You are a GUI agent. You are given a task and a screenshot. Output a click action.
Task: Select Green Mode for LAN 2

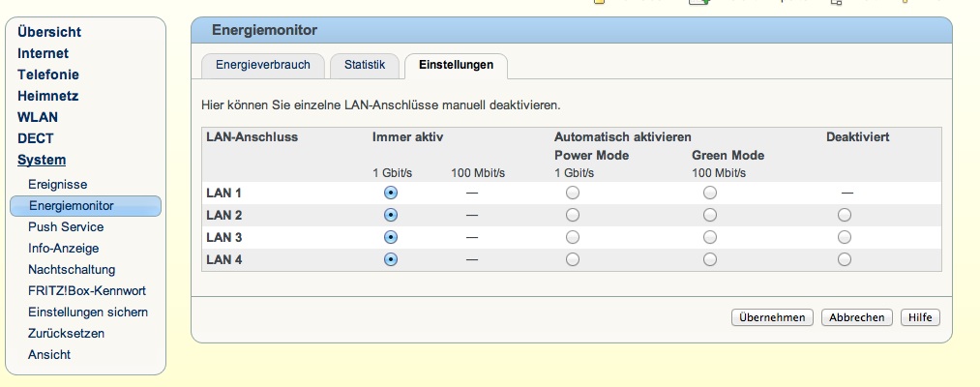710,215
